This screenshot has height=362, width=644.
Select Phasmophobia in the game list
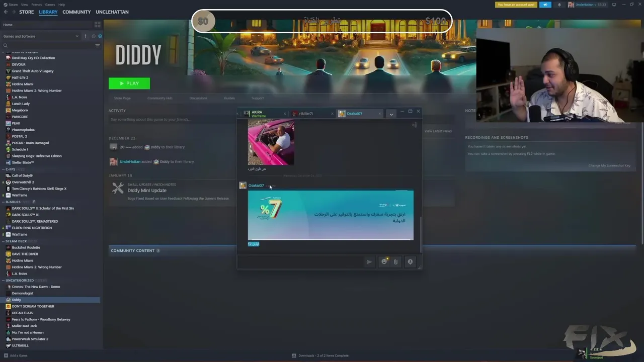[23, 130]
